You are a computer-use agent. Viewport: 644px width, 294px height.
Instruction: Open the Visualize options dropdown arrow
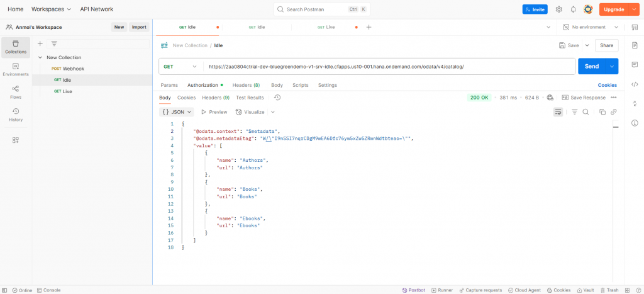coord(273,112)
